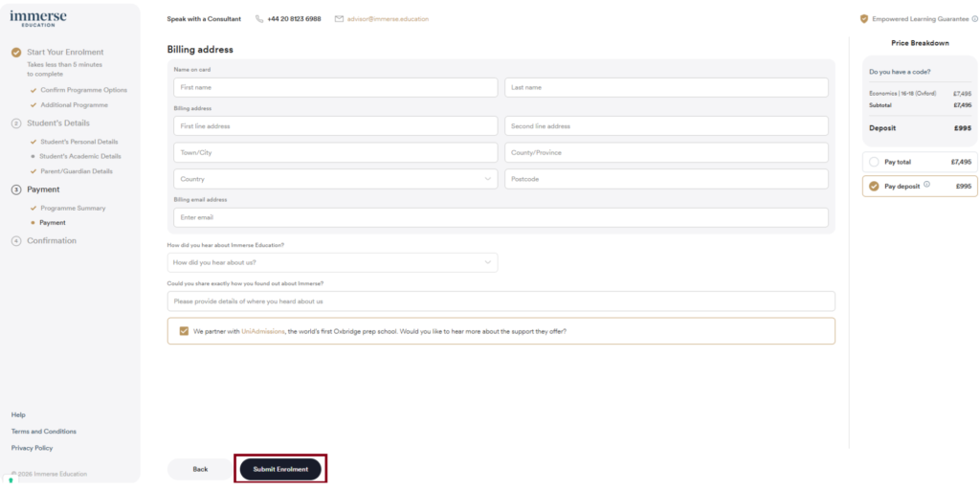This screenshot has width=980, height=490.
Task: Open the How did you hear about us dropdown
Action: click(x=332, y=262)
